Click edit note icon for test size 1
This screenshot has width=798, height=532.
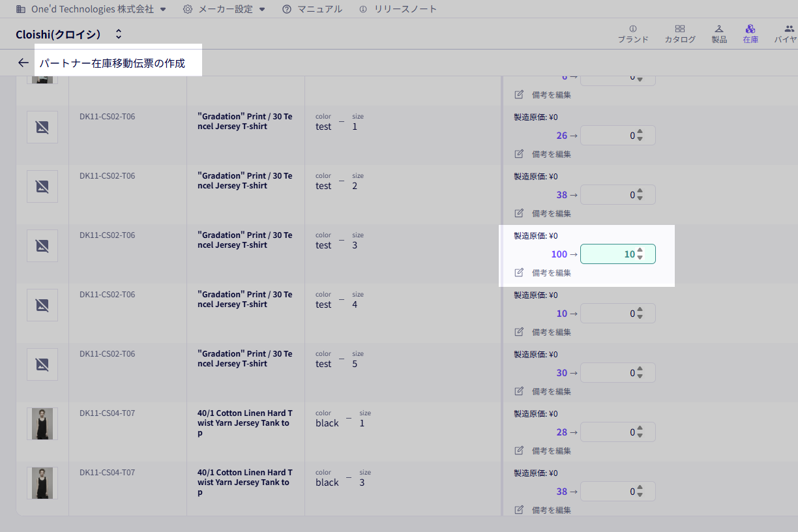(x=519, y=154)
